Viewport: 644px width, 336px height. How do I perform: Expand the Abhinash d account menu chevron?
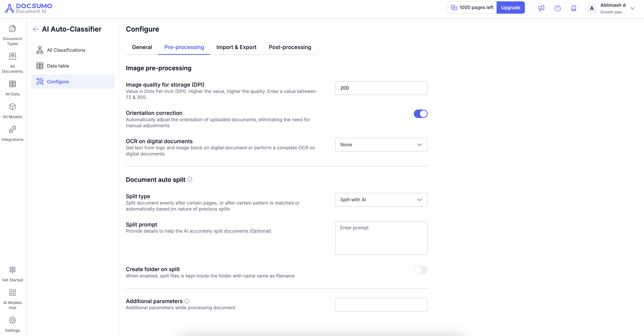(x=632, y=8)
